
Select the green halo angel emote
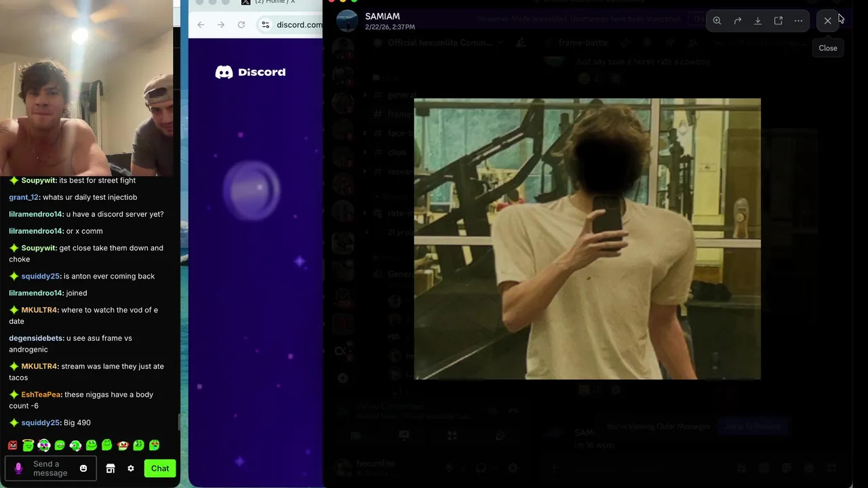(28, 445)
